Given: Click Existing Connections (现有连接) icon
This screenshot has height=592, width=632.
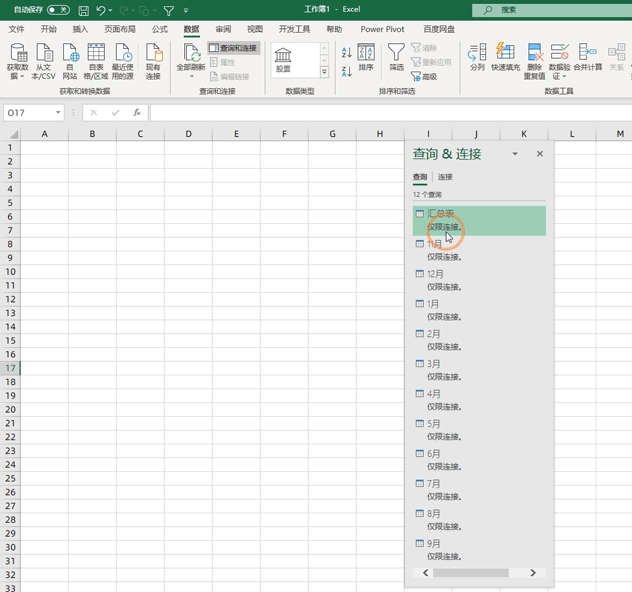Looking at the screenshot, I should (153, 61).
